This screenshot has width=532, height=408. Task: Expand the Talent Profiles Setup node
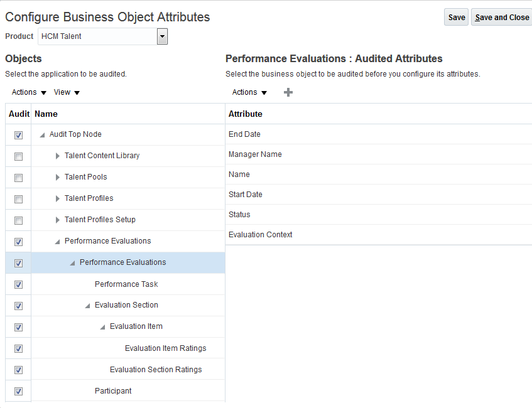coord(58,220)
